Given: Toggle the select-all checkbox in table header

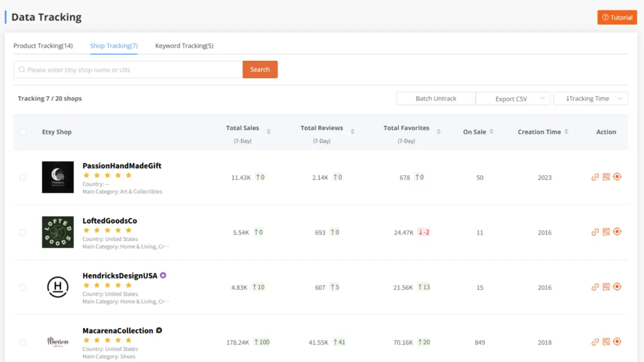Looking at the screenshot, I should (23, 132).
